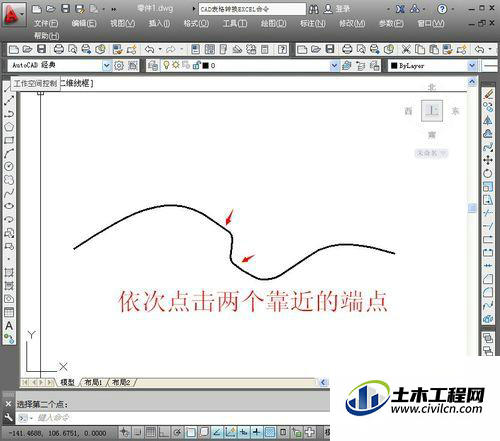This screenshot has width=500, height=441.
Task: Click the ByLayer black color swatch
Action: click(394, 66)
